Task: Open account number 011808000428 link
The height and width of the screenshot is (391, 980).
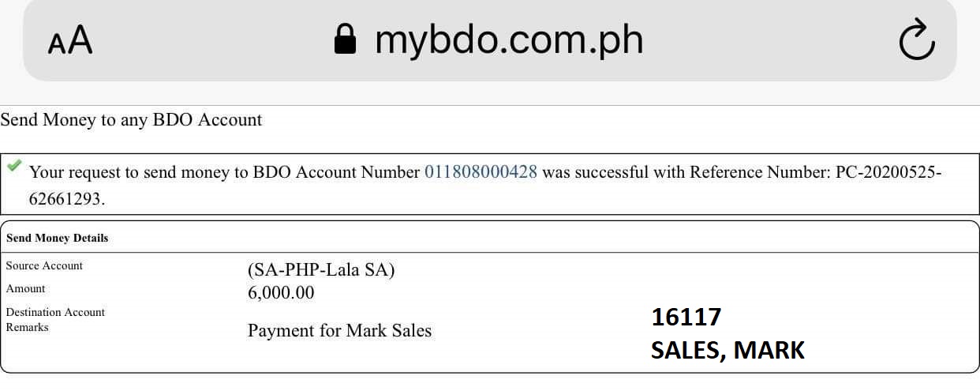Action: 481,172
